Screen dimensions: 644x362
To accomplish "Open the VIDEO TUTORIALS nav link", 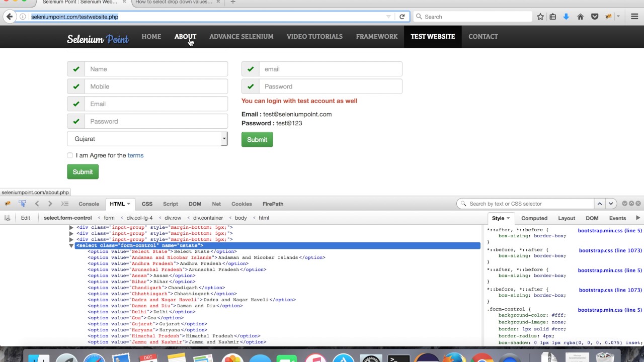I will [x=314, y=37].
